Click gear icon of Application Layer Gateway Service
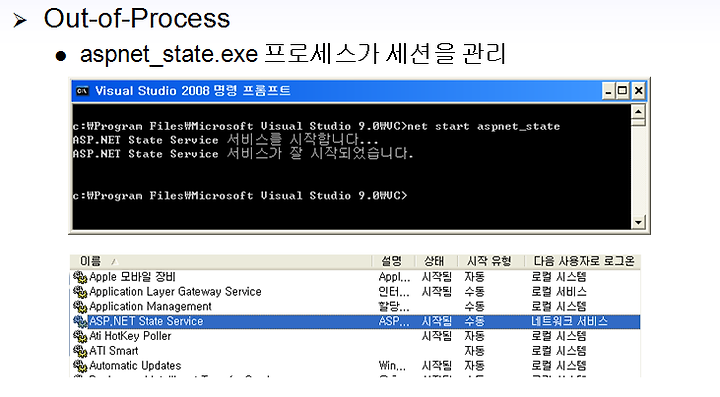The image size is (720, 397). pyautogui.click(x=80, y=292)
